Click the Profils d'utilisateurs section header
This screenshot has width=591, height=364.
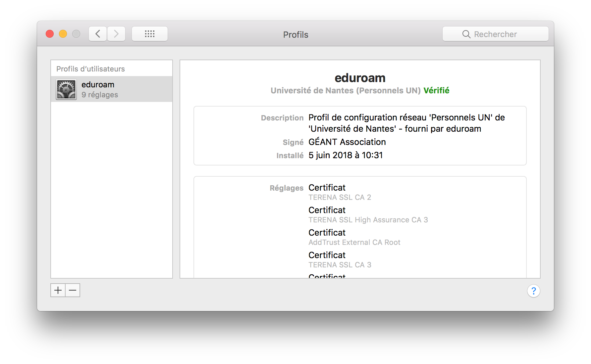(x=90, y=68)
